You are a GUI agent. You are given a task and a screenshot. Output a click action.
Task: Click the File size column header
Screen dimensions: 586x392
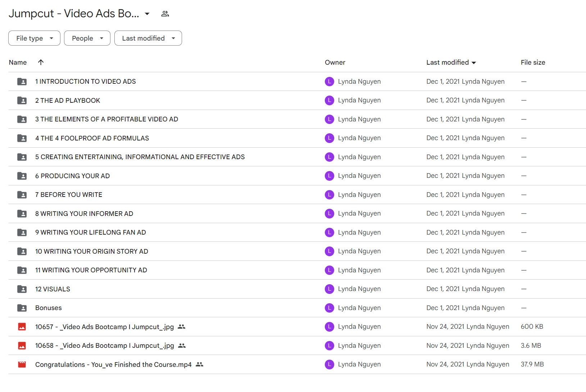pyautogui.click(x=533, y=62)
